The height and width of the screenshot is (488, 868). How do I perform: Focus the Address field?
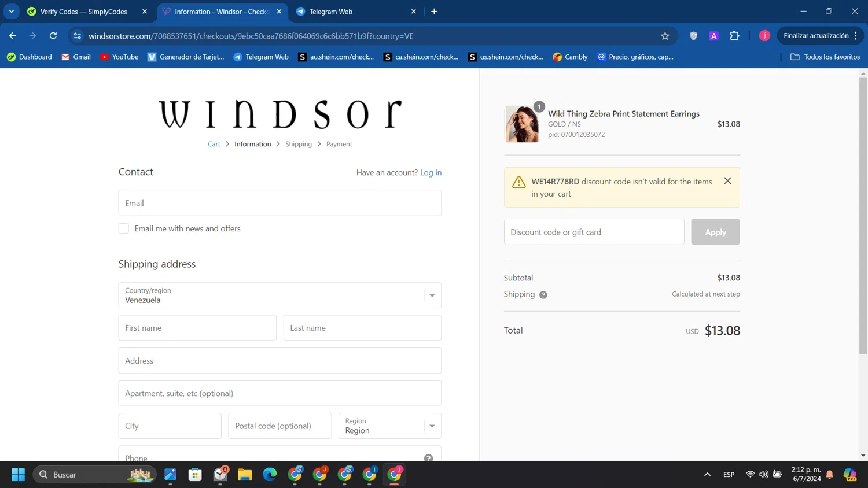pos(280,361)
